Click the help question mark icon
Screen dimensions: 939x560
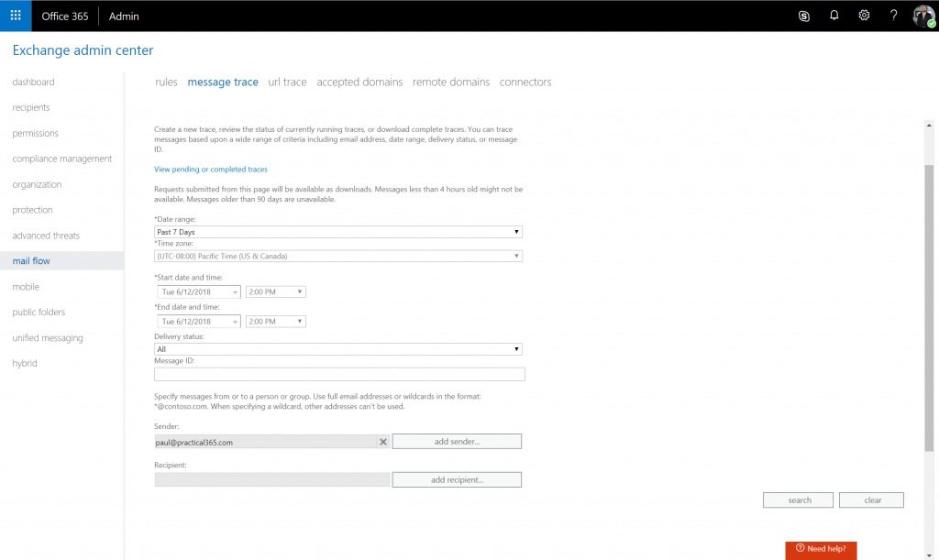892,16
